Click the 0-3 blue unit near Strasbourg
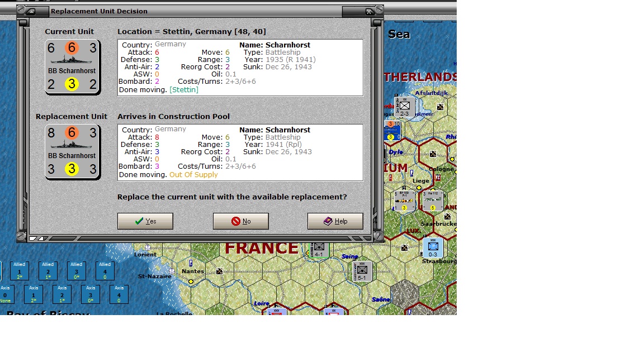 [433, 247]
